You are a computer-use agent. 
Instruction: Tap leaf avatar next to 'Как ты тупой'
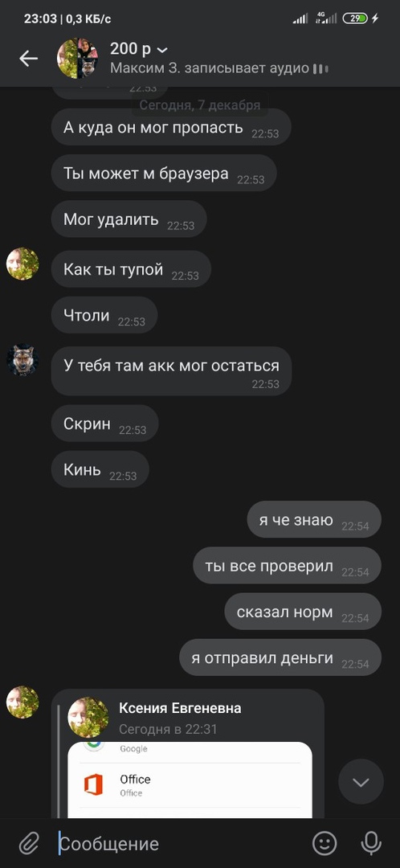point(22,264)
